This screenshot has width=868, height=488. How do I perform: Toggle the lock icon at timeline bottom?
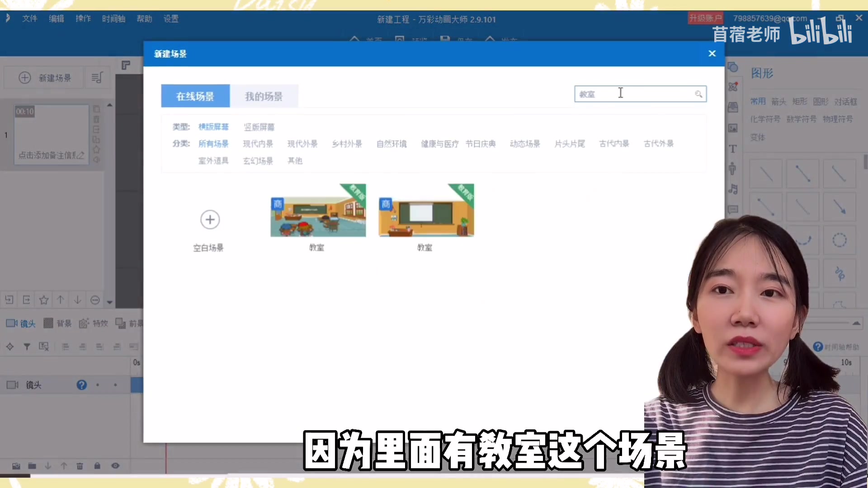[x=97, y=466]
